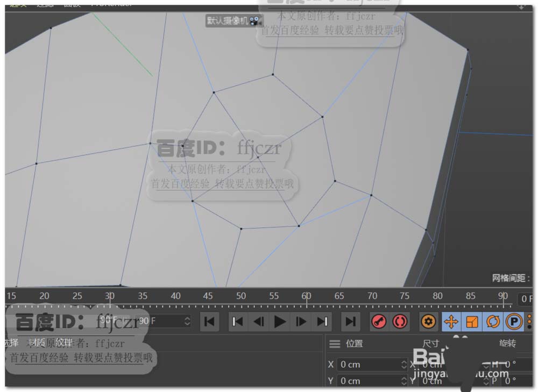Step back one frame

[259, 322]
